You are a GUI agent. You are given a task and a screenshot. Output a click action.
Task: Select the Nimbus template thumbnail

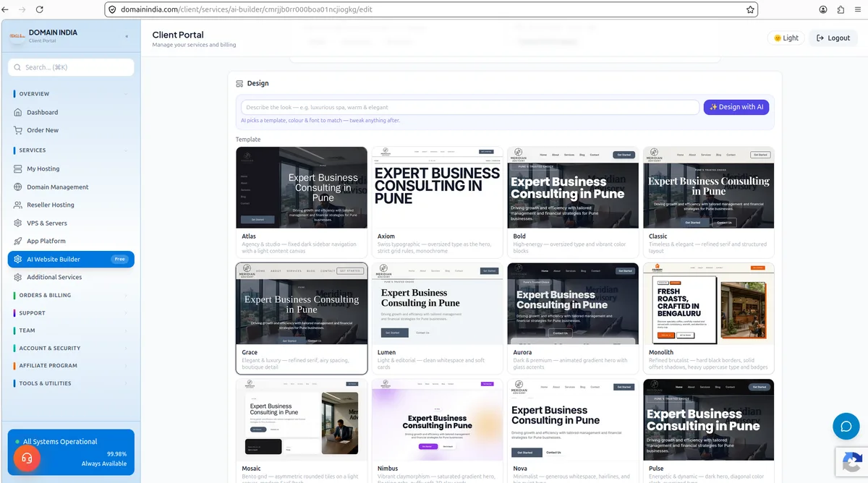(x=437, y=419)
